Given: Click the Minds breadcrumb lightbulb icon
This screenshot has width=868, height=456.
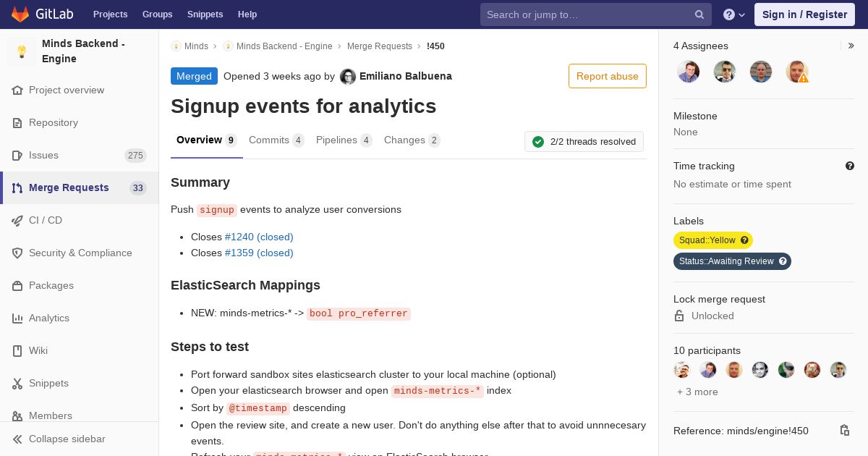Looking at the screenshot, I should [x=176, y=46].
